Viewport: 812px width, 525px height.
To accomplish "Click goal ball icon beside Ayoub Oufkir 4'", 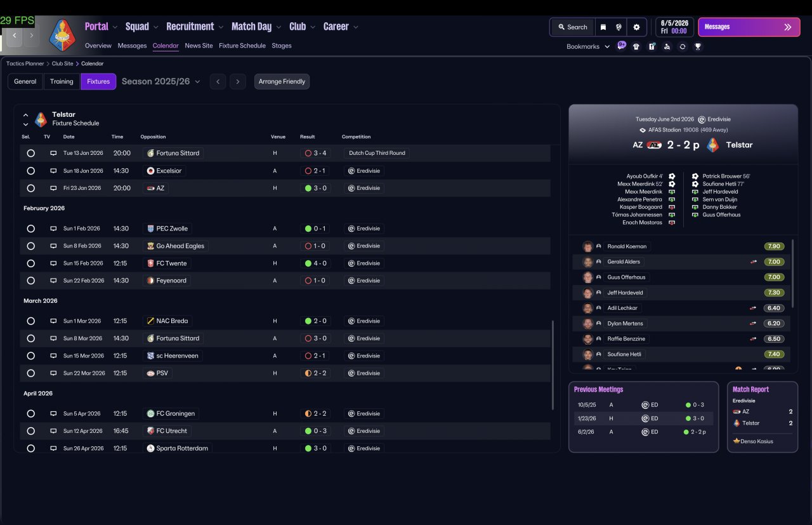I will click(672, 176).
